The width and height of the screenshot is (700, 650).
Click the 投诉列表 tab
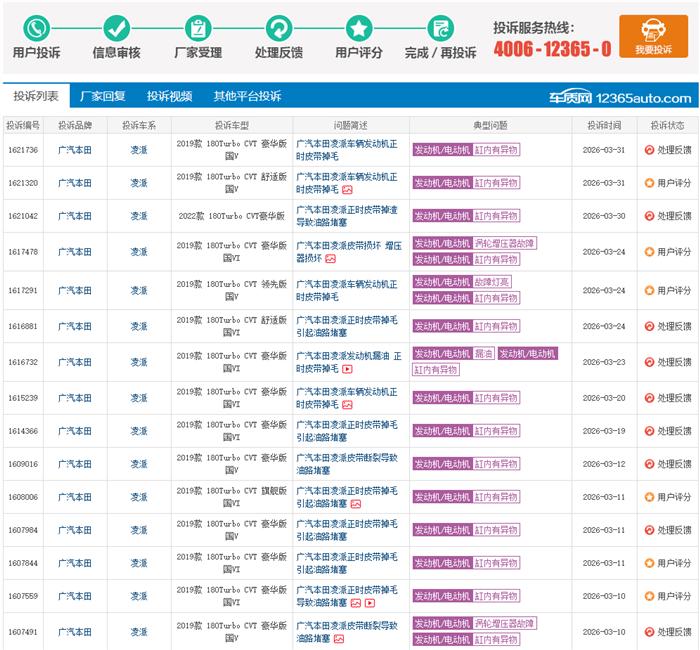pyautogui.click(x=36, y=97)
